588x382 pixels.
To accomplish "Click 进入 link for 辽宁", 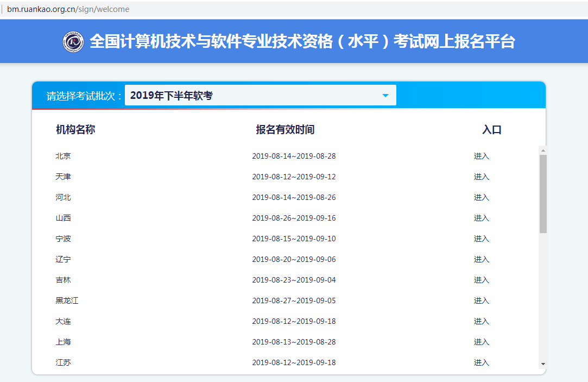I will tap(481, 259).
